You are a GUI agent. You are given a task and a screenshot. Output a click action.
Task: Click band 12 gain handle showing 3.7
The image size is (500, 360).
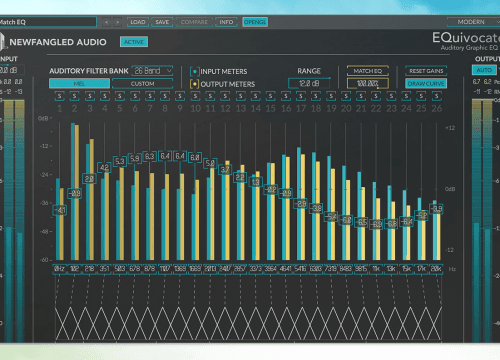click(x=225, y=170)
